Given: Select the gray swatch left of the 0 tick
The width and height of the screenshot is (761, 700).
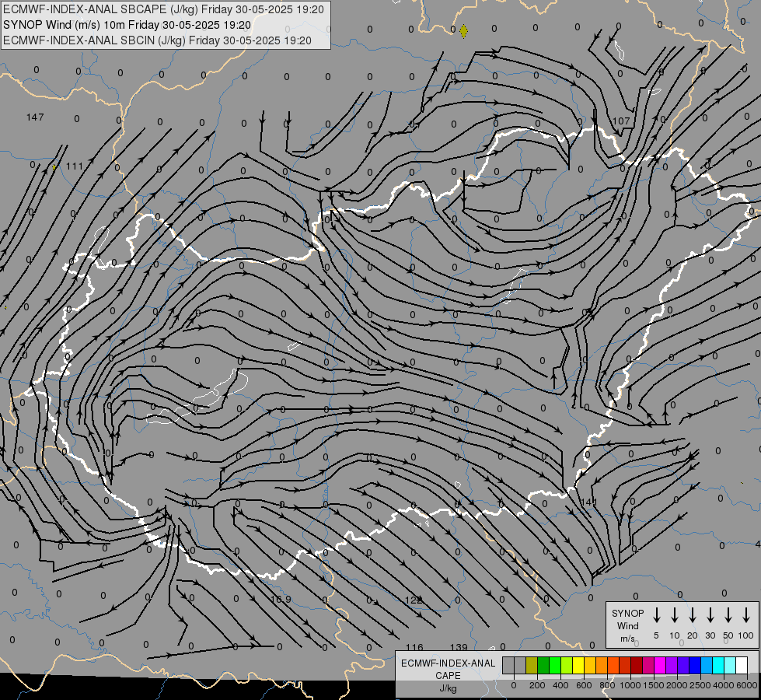Looking at the screenshot, I should pyautogui.click(x=508, y=665).
